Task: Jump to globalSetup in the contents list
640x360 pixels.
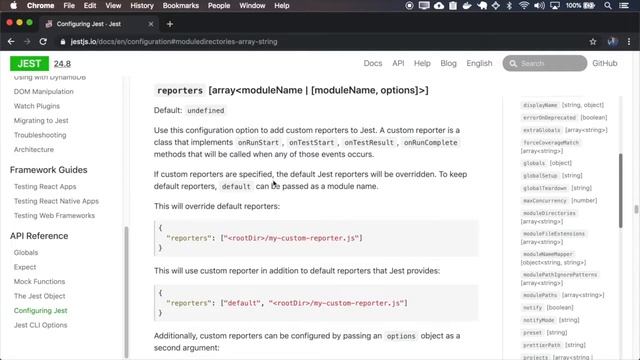Action: tap(552, 176)
